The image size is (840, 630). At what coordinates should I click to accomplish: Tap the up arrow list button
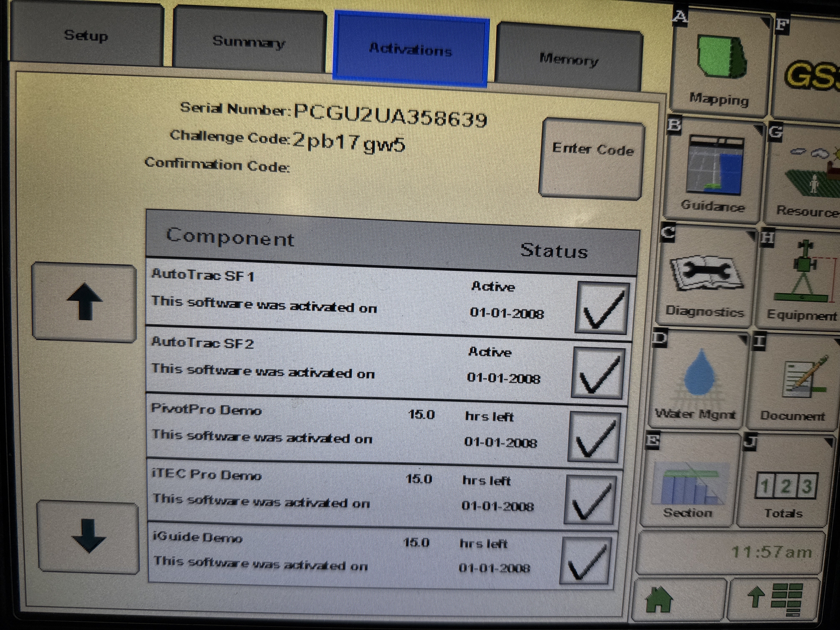[84, 302]
